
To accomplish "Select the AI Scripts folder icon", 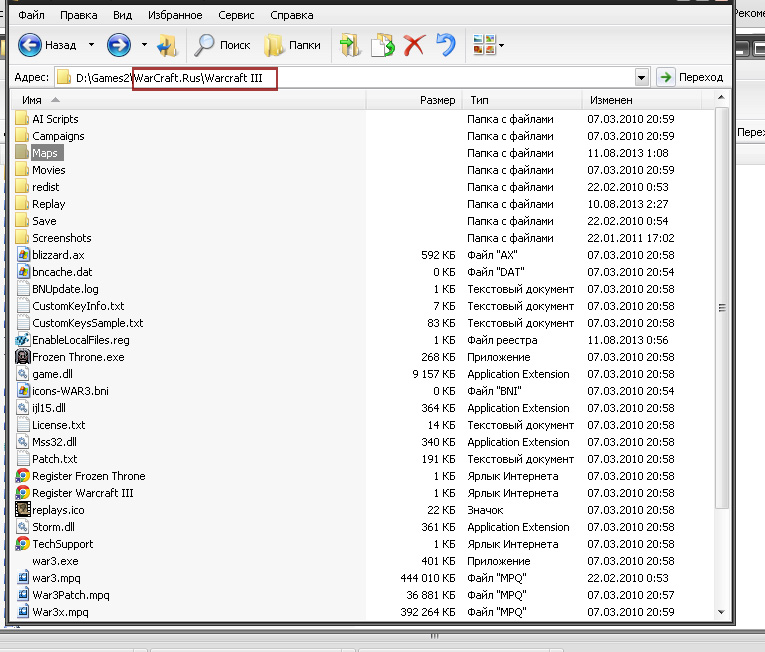I will [22, 119].
